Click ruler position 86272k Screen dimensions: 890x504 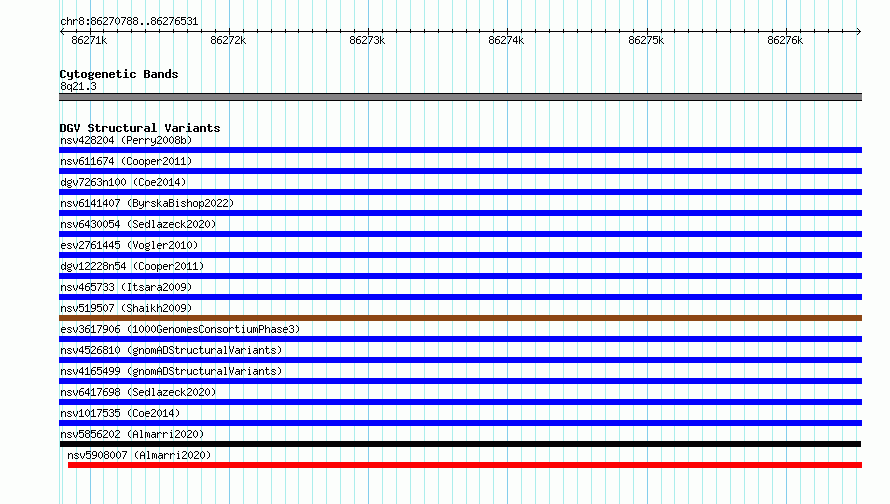[x=228, y=40]
